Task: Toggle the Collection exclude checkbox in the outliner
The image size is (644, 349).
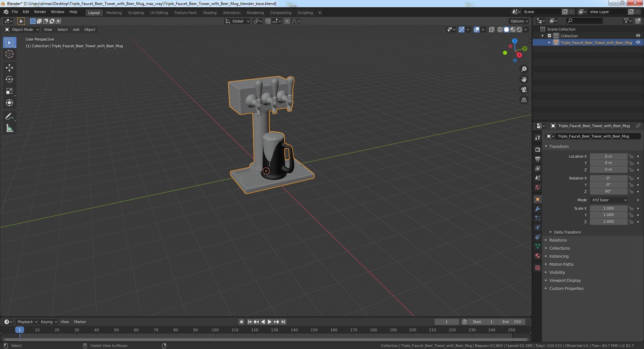Action: click(549, 36)
